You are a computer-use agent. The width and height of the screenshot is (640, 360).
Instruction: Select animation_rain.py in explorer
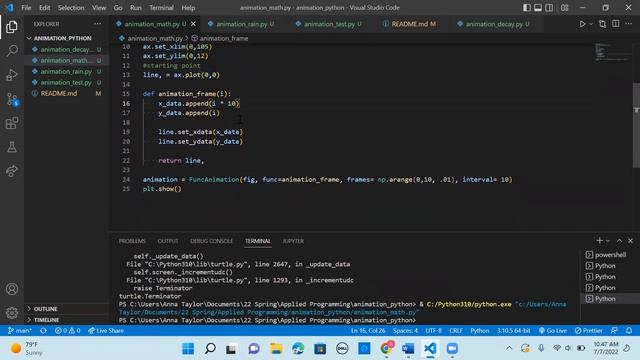[x=67, y=71]
